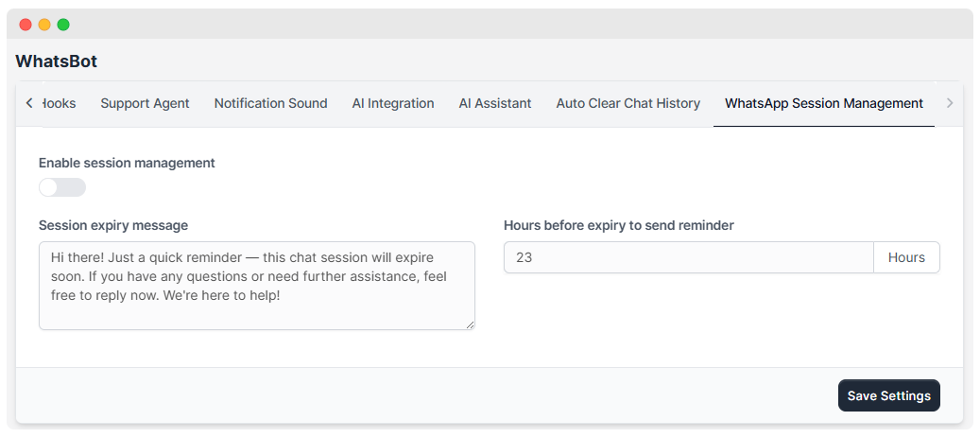Click the Hours unit addon beside the input
Viewport: 980px width, 438px height.
[x=906, y=257]
